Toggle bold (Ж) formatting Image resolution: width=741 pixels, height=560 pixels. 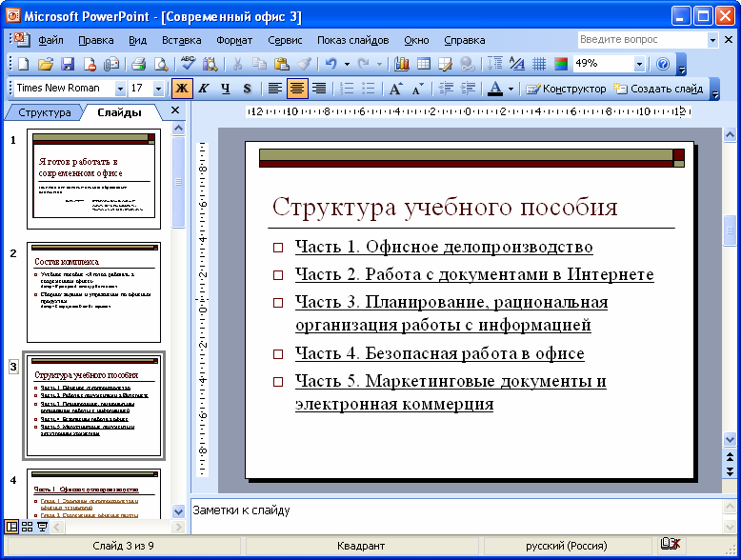tap(182, 89)
